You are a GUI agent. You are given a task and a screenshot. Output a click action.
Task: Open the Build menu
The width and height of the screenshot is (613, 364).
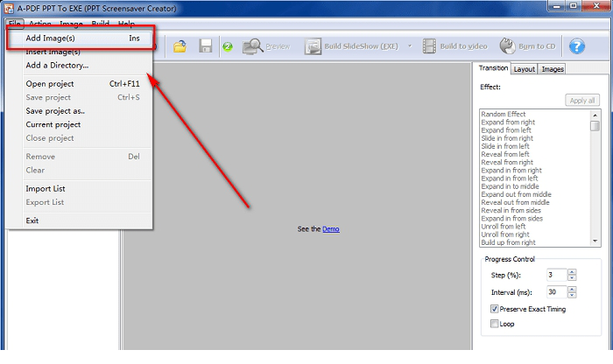(x=101, y=24)
